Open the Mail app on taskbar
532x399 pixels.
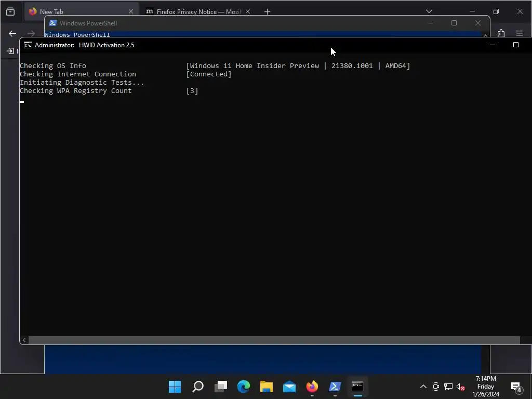point(289,387)
